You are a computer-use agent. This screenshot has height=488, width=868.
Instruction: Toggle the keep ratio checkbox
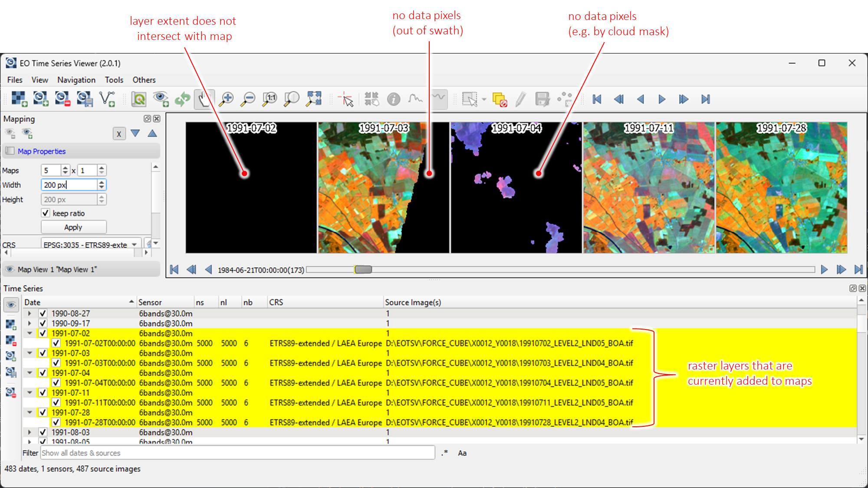(46, 213)
